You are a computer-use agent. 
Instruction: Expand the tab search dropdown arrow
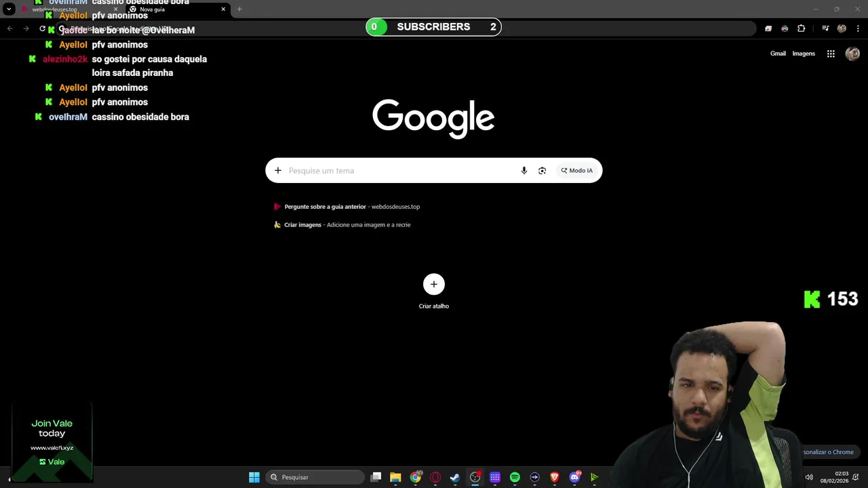click(9, 9)
